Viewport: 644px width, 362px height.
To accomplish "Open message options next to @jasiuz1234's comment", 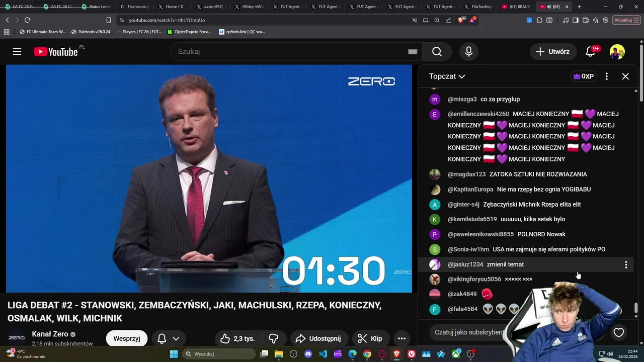I will (x=626, y=264).
